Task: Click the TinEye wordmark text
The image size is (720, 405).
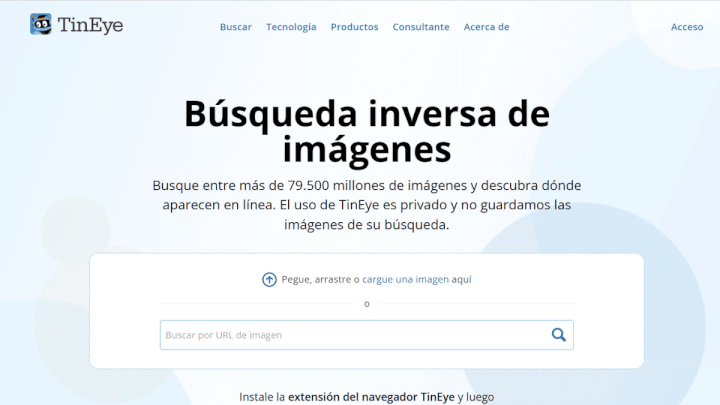Action: (x=90, y=25)
